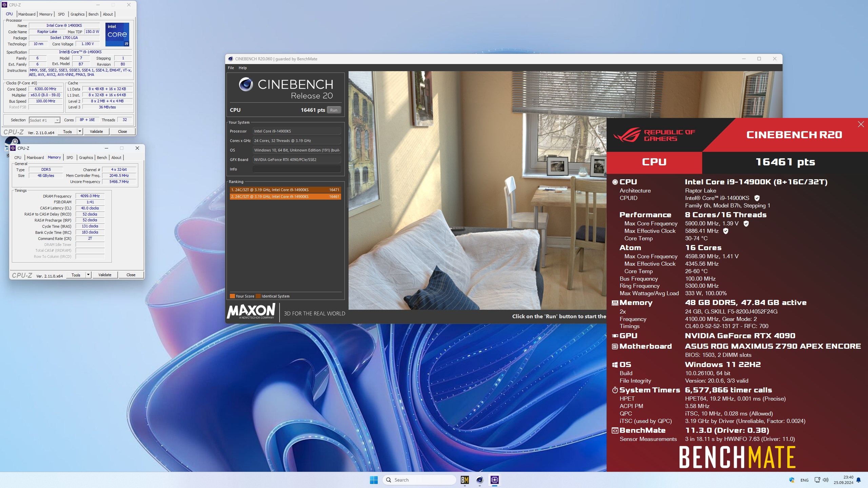Click the Windows taskbar Search box
This screenshot has height=488, width=868.
(x=419, y=480)
